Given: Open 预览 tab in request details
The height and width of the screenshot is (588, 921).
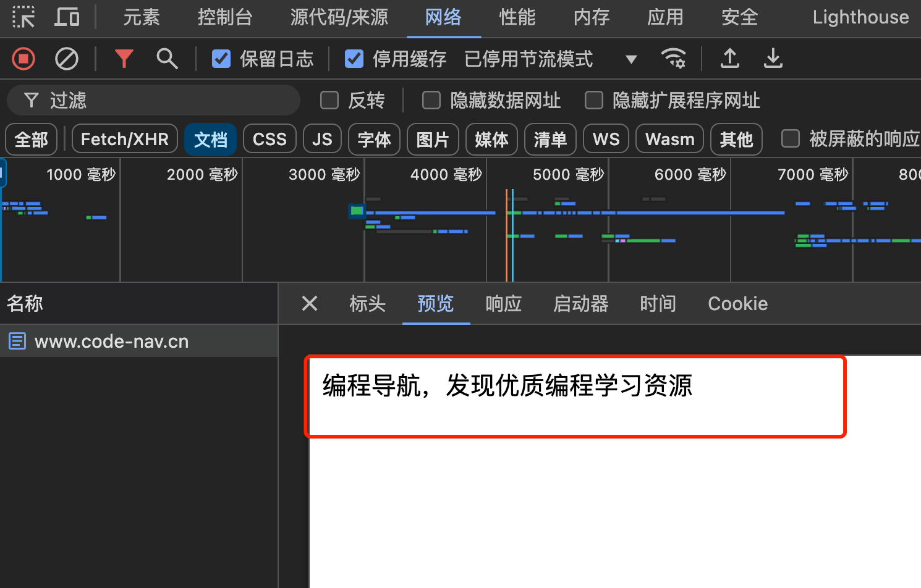Looking at the screenshot, I should (436, 303).
